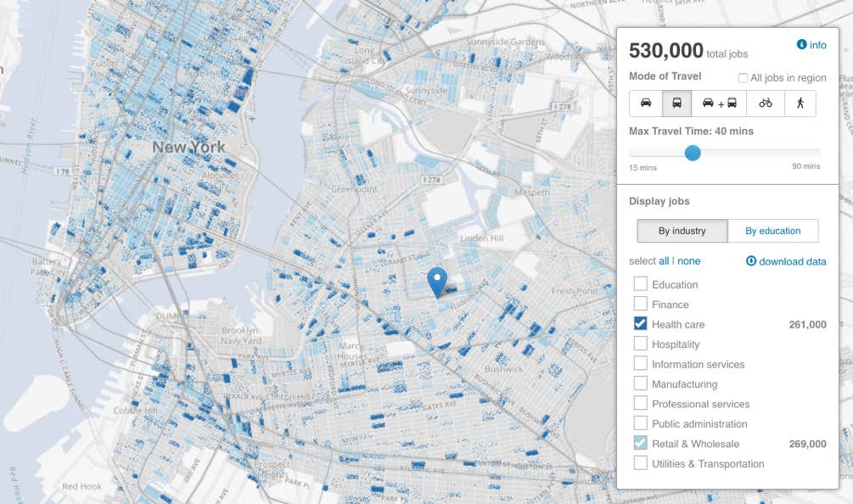Enable the All jobs in region checkbox
This screenshot has width=853, height=504.
coord(743,78)
